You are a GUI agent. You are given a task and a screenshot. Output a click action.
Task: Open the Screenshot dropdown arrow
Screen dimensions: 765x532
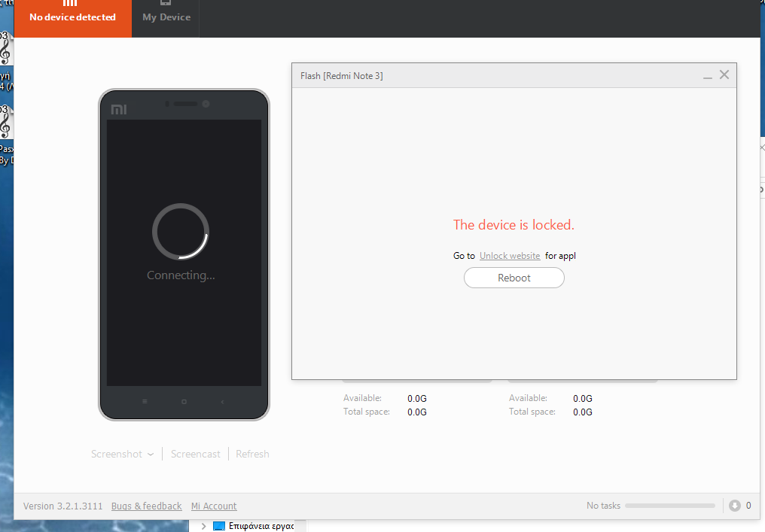pos(151,454)
